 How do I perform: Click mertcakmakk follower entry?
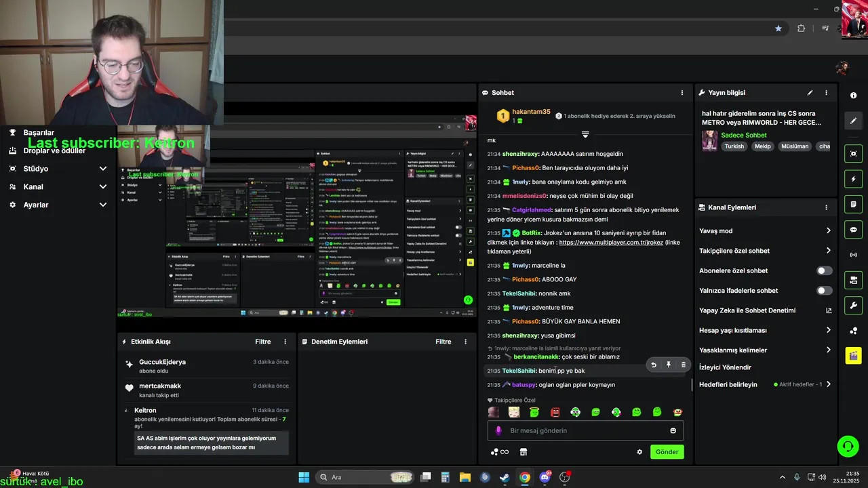click(160, 386)
